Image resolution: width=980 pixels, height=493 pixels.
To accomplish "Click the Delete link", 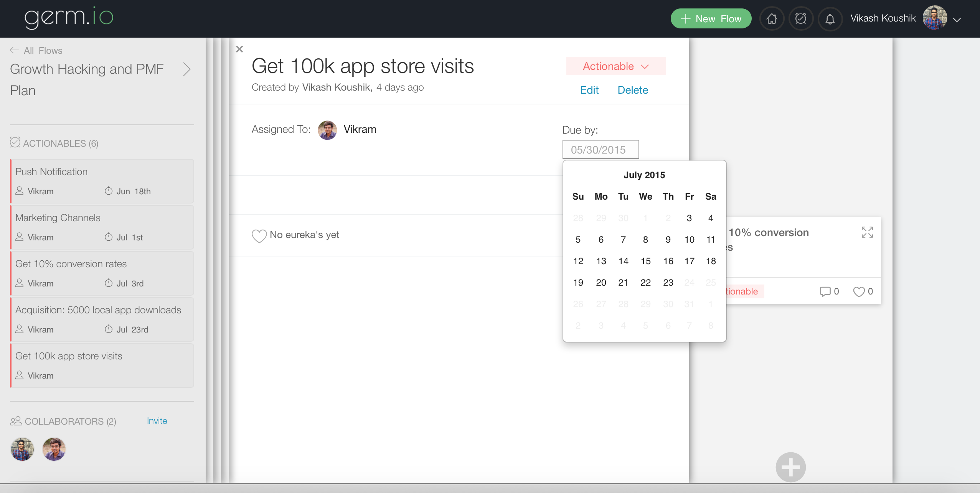I will point(633,90).
